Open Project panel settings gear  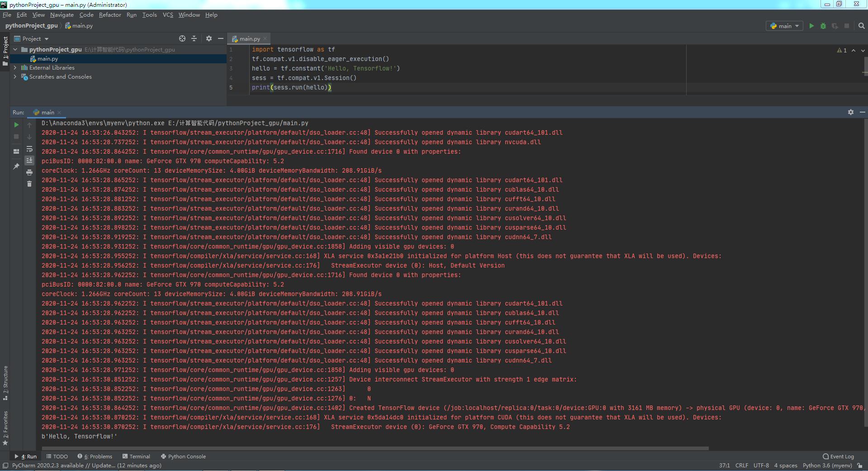click(209, 38)
